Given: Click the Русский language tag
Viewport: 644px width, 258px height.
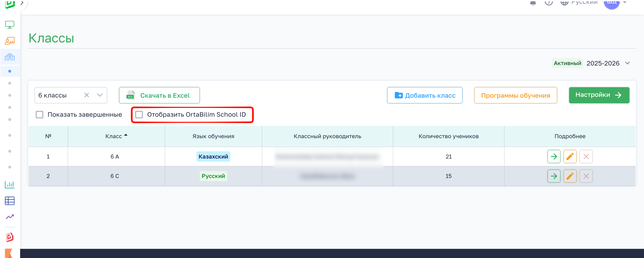Looking at the screenshot, I should coord(213,176).
